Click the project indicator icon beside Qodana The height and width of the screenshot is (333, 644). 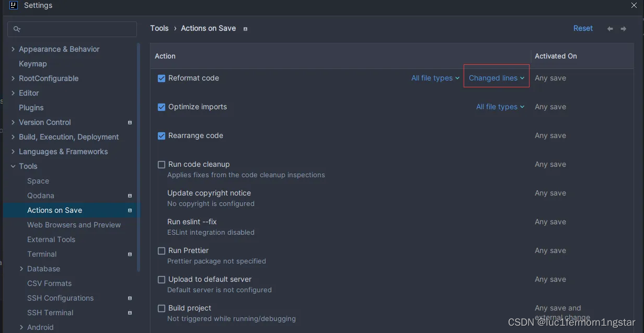130,196
